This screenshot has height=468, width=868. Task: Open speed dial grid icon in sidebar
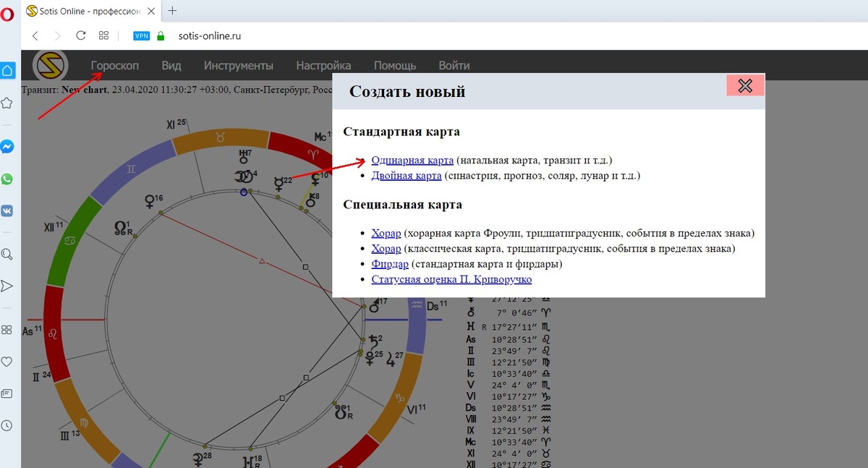pyautogui.click(x=7, y=329)
